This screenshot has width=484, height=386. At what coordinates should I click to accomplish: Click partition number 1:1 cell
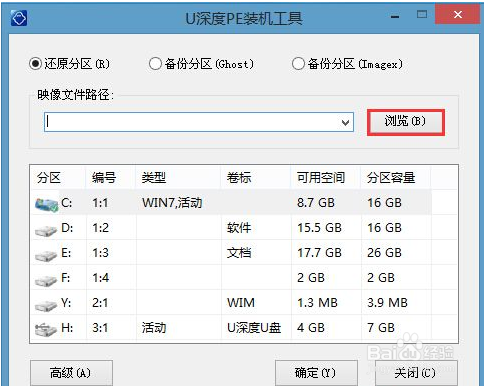(x=100, y=203)
